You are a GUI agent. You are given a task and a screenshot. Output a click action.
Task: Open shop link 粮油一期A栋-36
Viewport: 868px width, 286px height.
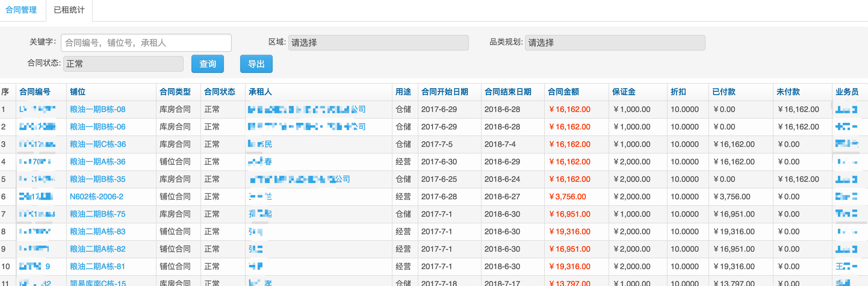[98, 162]
